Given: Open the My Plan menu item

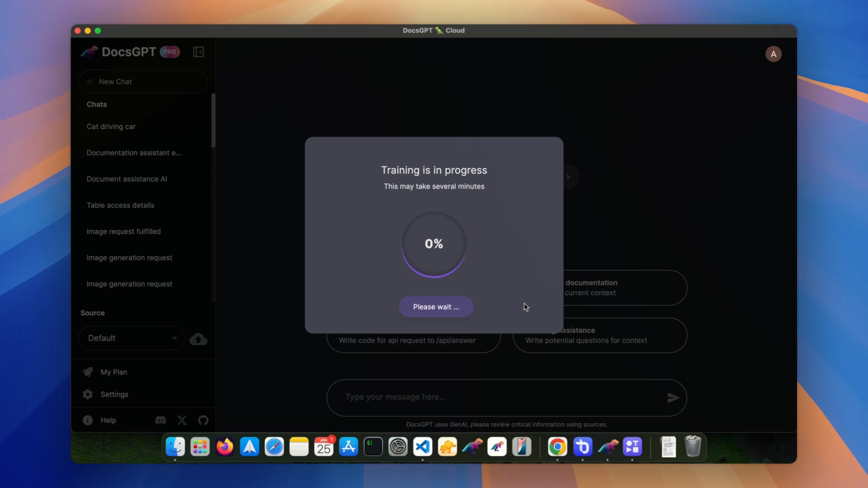Looking at the screenshot, I should coord(143,372).
